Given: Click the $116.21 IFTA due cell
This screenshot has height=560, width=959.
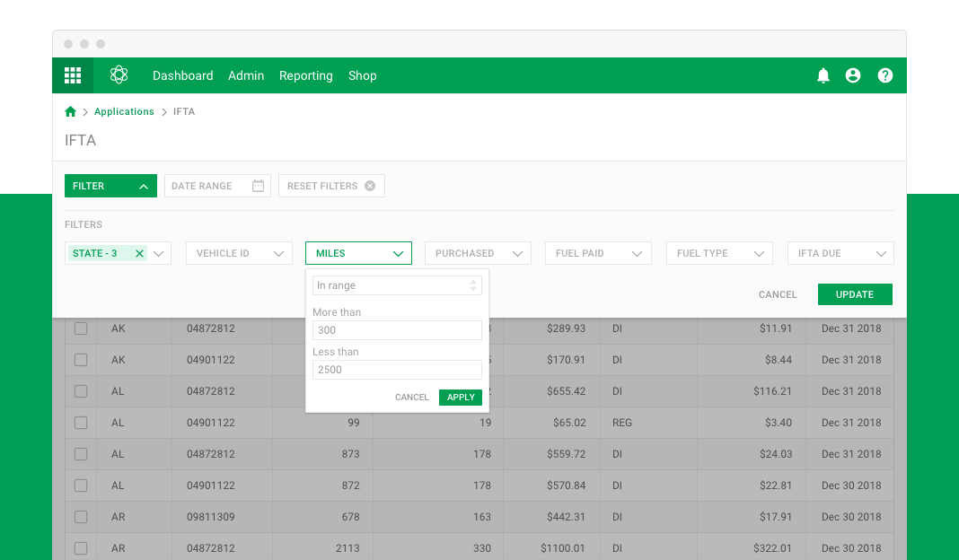Looking at the screenshot, I should point(772,391).
